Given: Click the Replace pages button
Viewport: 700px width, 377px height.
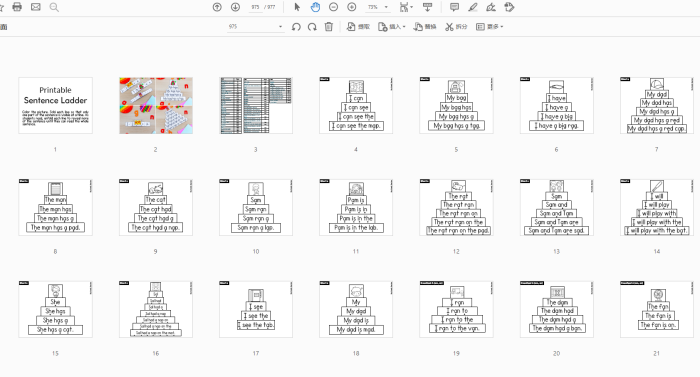Looking at the screenshot, I should 425,27.
